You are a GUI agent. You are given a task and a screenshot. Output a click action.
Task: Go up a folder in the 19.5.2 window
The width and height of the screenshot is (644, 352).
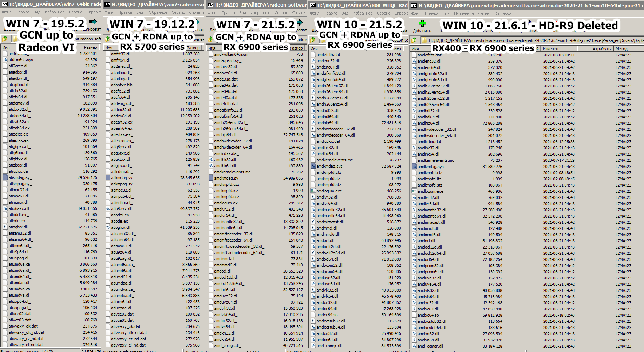pyautogui.click(x=5, y=39)
